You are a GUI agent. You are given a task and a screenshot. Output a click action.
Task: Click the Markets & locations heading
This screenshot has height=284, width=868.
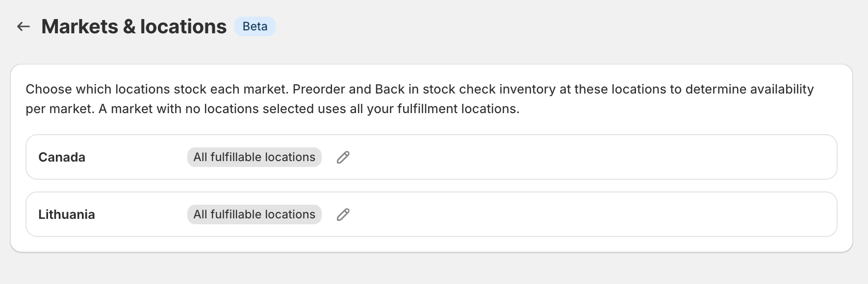coord(134,26)
